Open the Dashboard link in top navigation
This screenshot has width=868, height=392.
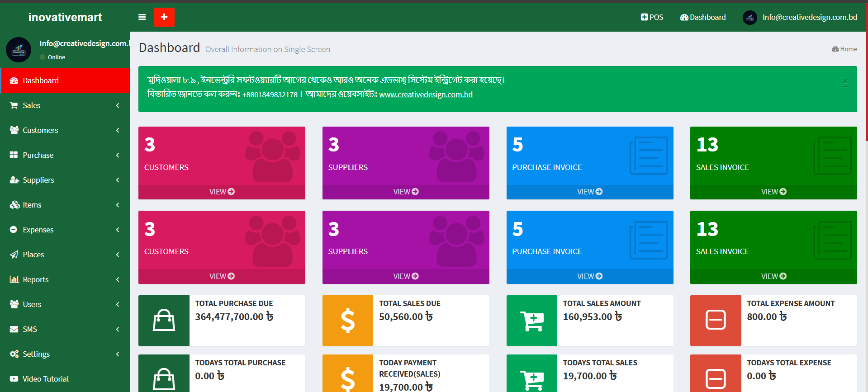(703, 17)
